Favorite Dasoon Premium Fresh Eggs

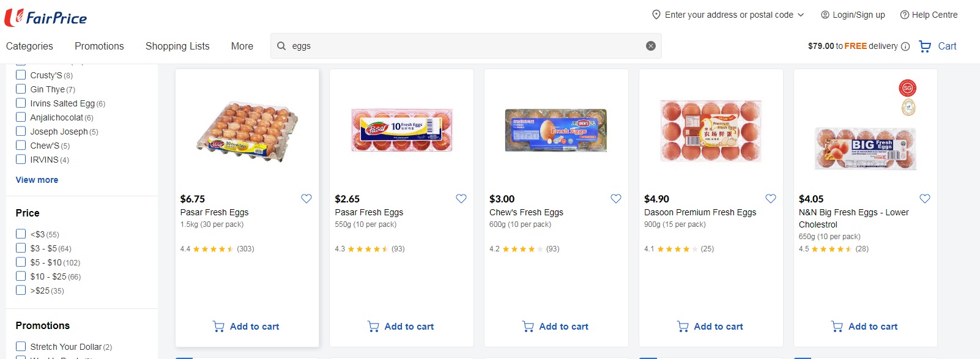coord(771,198)
